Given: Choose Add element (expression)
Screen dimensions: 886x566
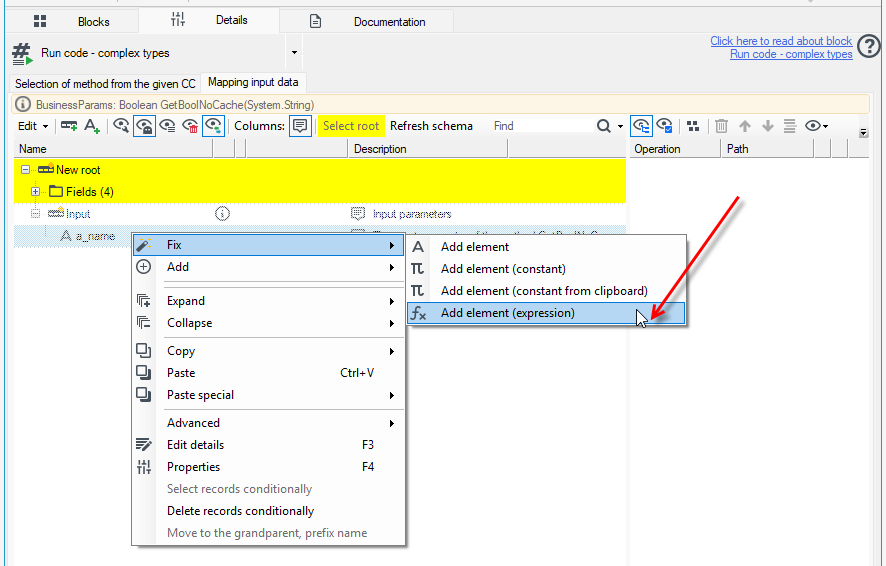Looking at the screenshot, I should [546, 313].
